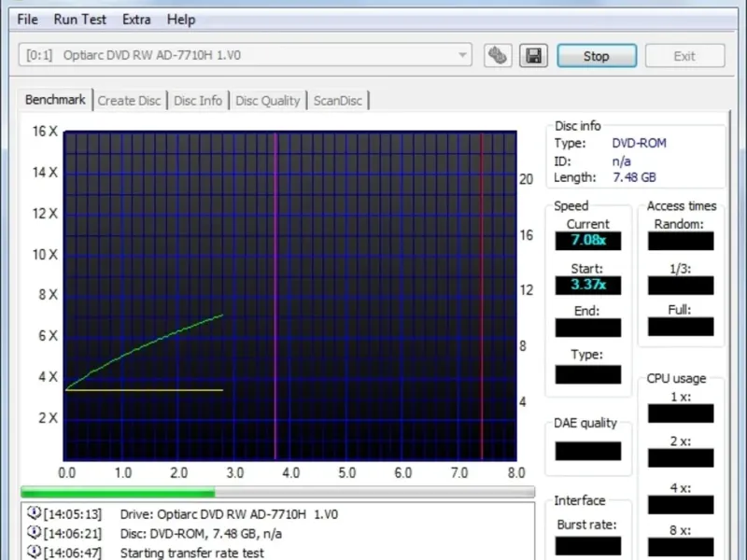Viewport: 747px width, 560px height.
Task: Open the Run Test menu
Action: (x=79, y=20)
